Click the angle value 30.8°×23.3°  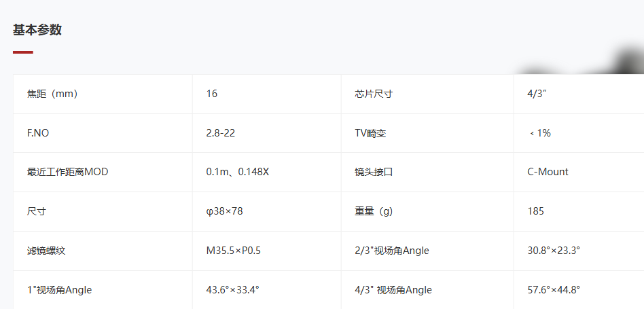554,251
